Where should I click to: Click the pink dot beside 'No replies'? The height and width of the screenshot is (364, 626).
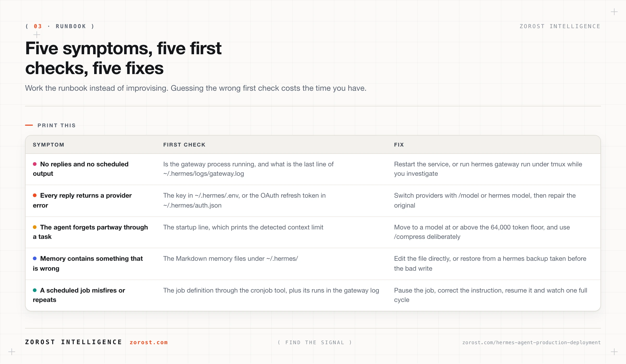[35, 164]
